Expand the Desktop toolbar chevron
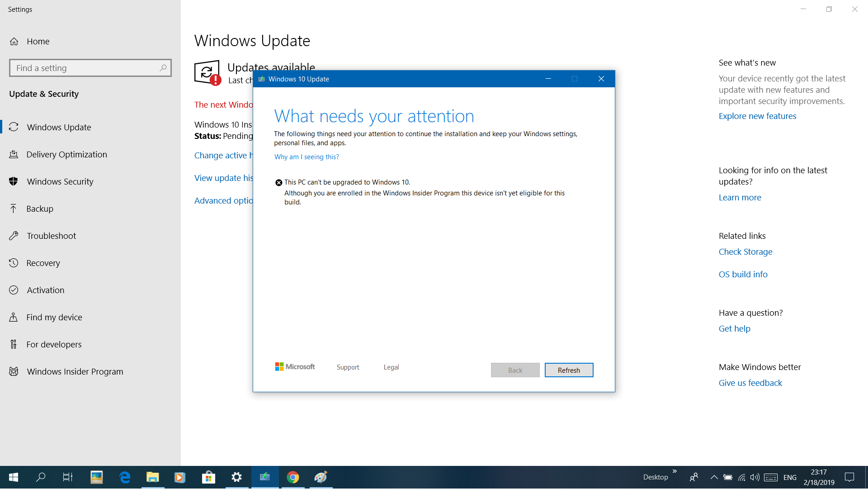 [x=675, y=471]
